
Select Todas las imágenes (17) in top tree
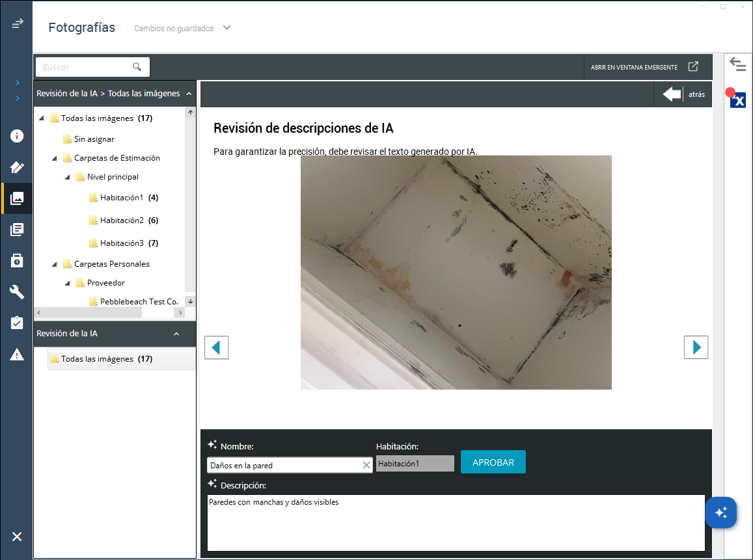102,118
